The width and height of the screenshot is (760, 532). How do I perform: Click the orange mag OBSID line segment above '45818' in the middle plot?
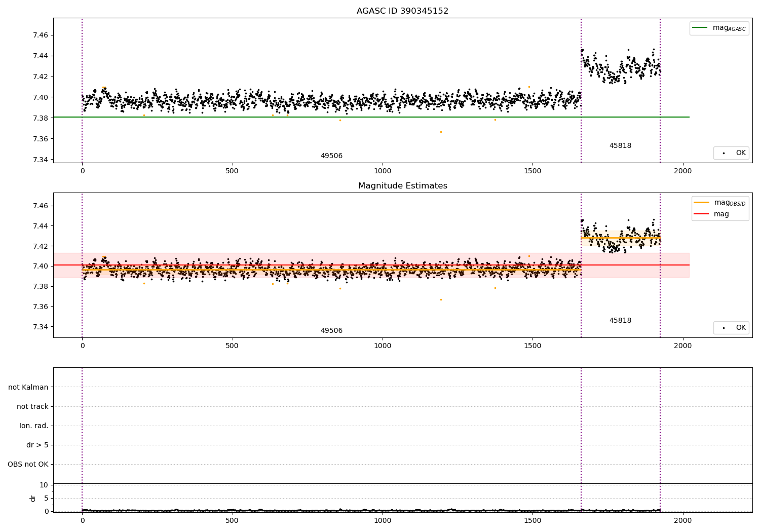click(621, 238)
